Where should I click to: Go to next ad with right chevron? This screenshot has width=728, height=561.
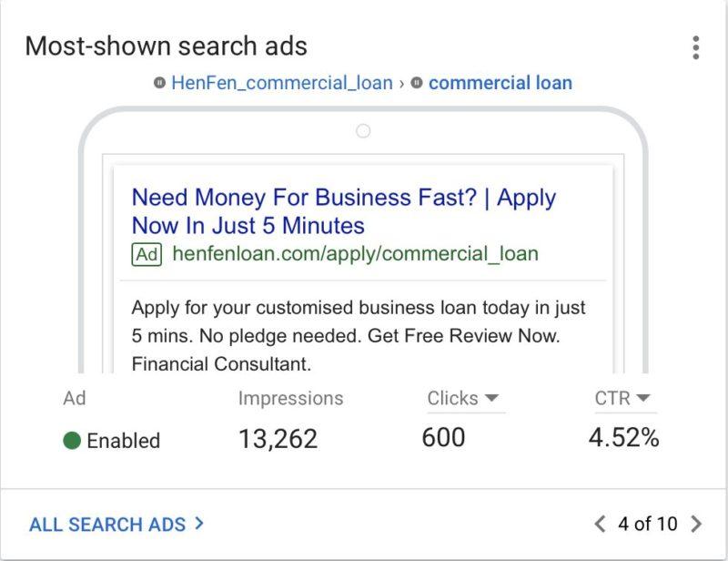pos(696,524)
